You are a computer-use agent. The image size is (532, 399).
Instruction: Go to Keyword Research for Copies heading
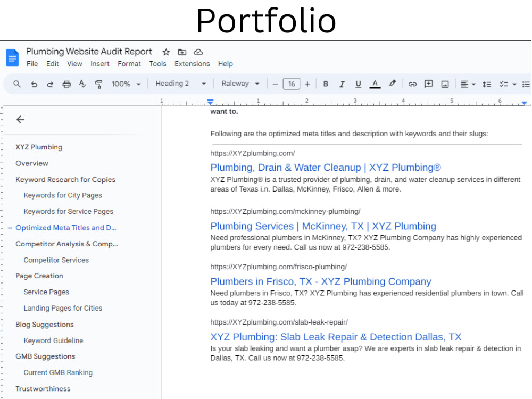pyautogui.click(x=65, y=179)
